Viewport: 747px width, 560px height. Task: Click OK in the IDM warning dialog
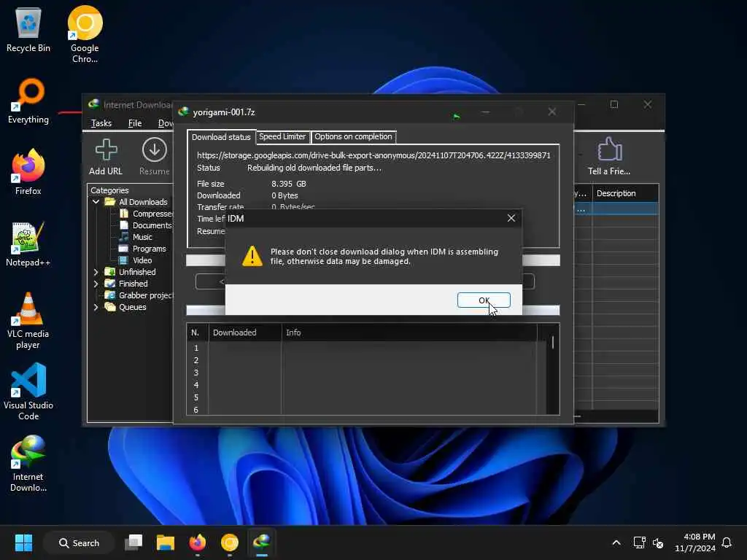484,300
